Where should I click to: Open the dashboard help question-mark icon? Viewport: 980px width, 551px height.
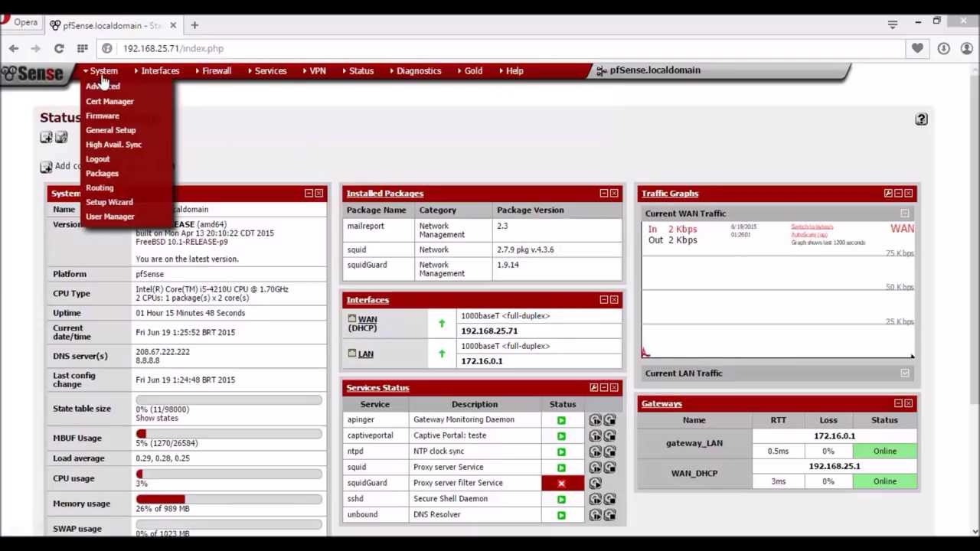coord(921,119)
